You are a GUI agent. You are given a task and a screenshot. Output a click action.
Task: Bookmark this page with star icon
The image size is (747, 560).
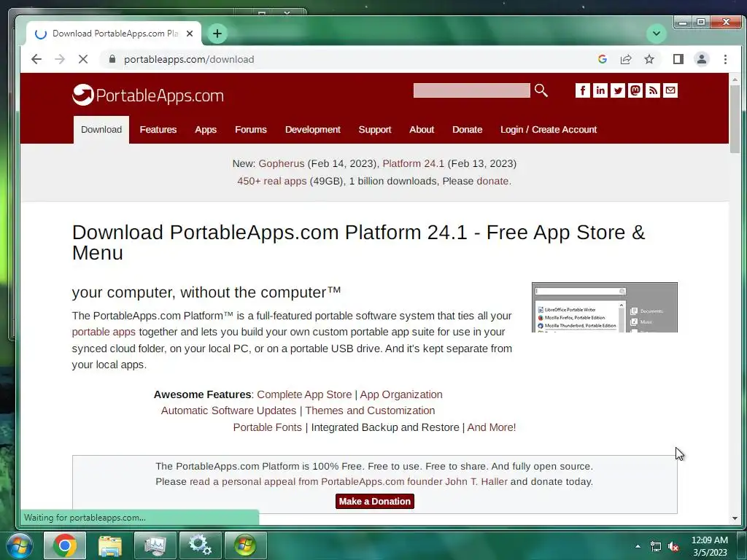coord(649,59)
